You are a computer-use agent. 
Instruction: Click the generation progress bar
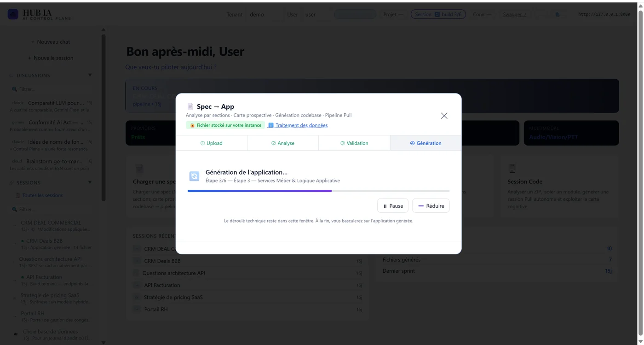tap(318, 191)
